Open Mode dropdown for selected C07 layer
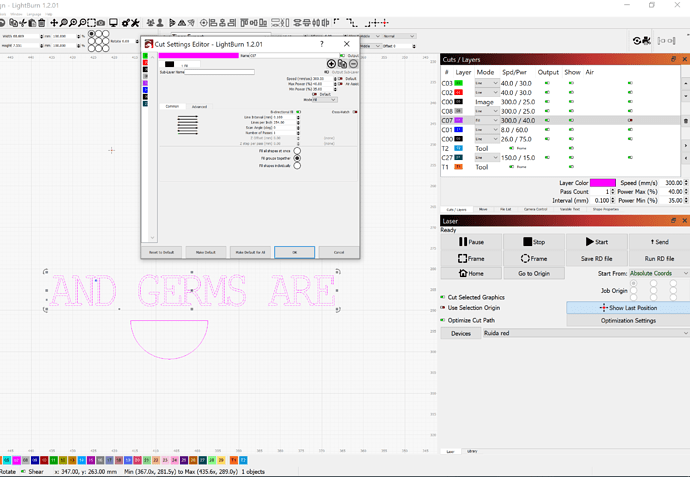Viewport: 690px width, 477px height. point(487,120)
